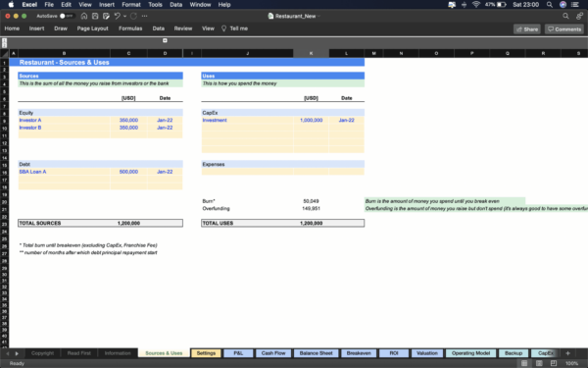588x368 pixels.
Task: Switch to the Cash Flow sheet tab
Action: click(273, 353)
